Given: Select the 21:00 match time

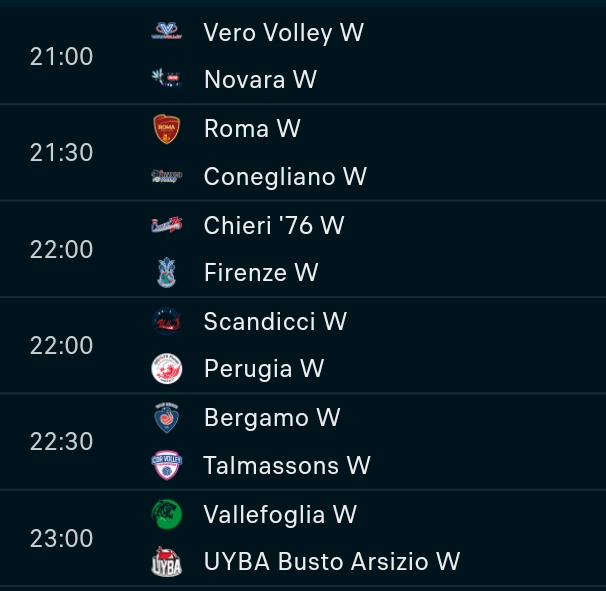Looking at the screenshot, I should tap(61, 56).
